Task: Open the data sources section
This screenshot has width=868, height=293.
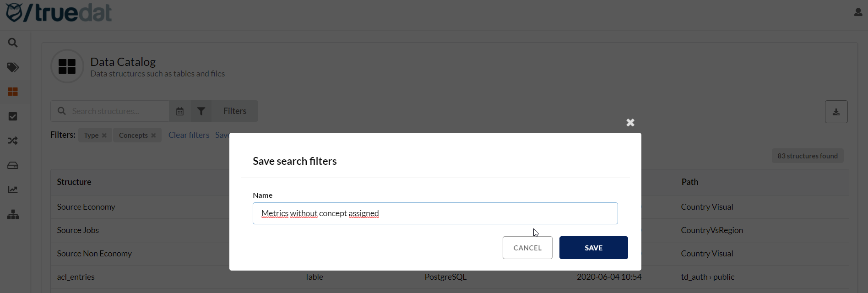Action: click(x=13, y=165)
